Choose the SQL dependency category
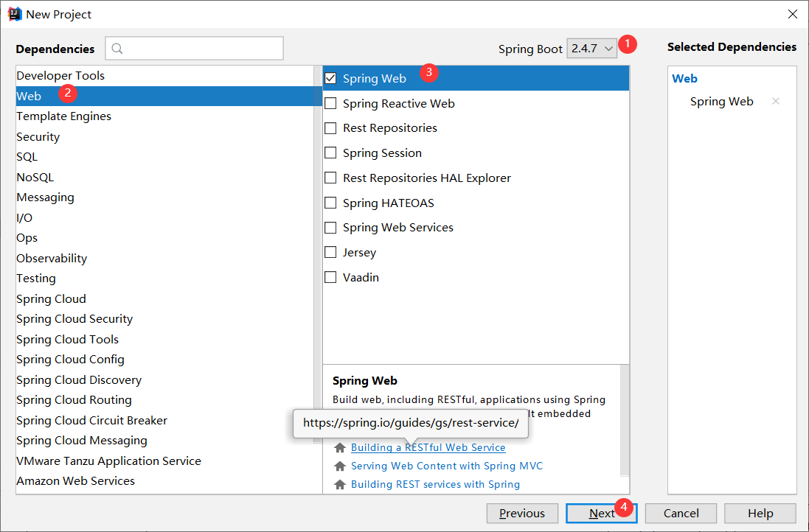Viewport: 809px width, 532px height. [27, 157]
